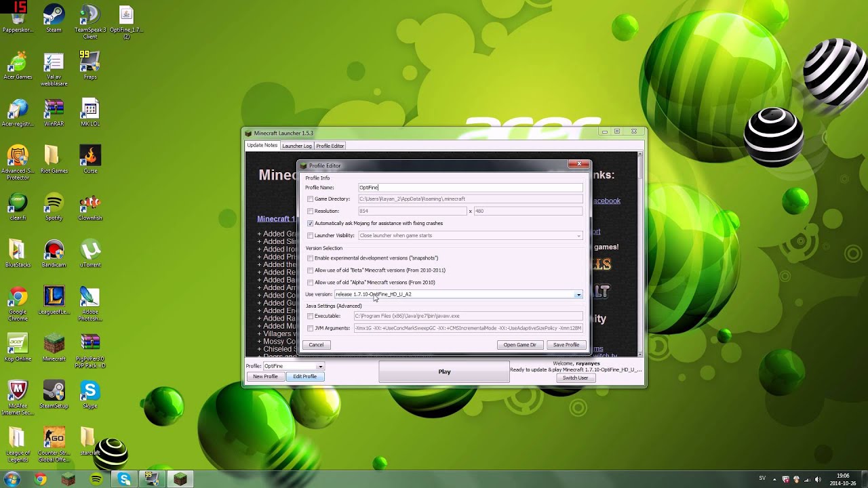Open the Launcher Visibility dropdown

point(578,236)
